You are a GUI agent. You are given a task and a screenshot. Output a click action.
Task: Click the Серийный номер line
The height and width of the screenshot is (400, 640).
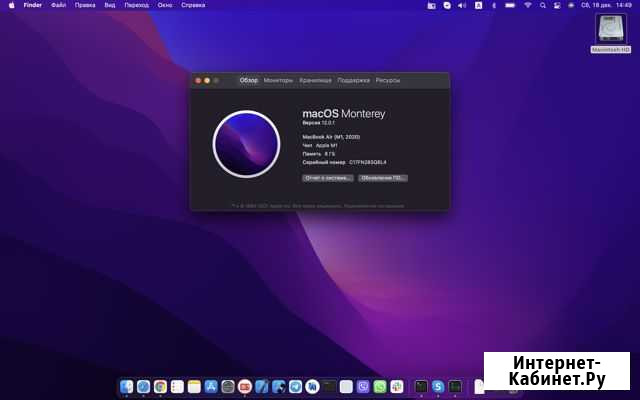[x=344, y=162]
